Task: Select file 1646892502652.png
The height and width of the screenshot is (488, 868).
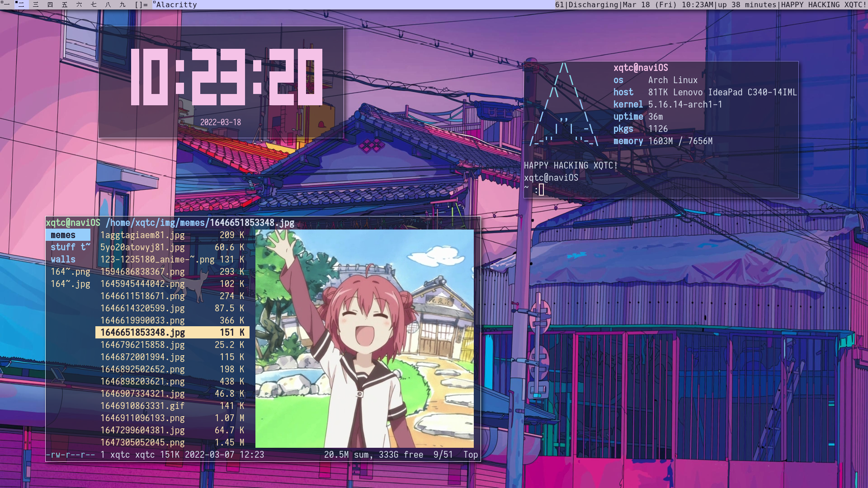Action: [x=172, y=369]
